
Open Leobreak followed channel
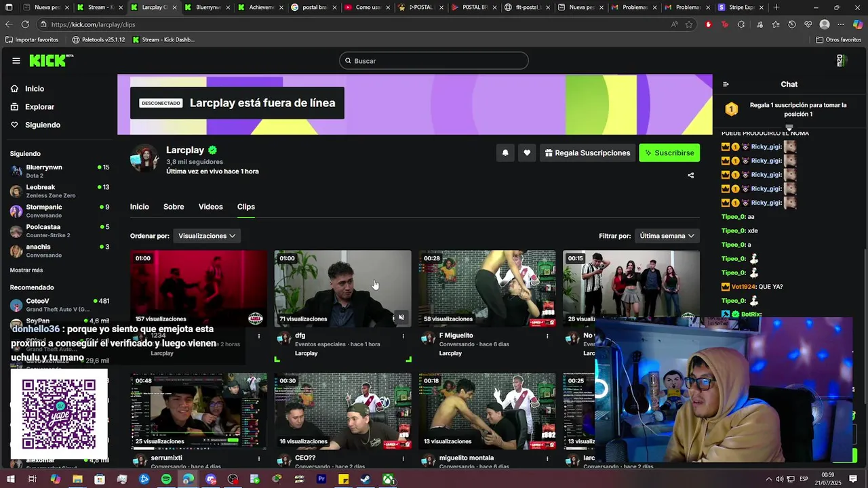point(60,191)
